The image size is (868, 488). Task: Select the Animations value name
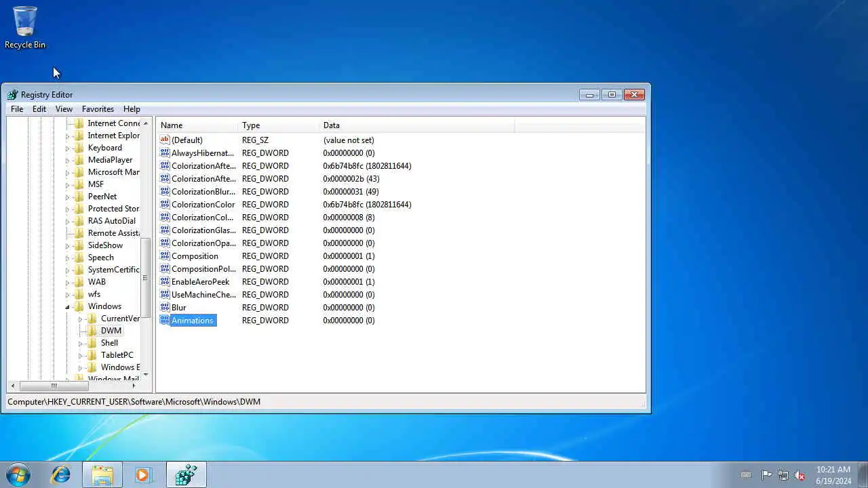192,321
